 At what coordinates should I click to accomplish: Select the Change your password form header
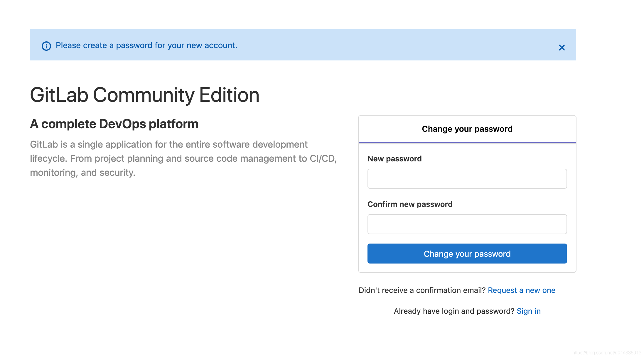467,129
